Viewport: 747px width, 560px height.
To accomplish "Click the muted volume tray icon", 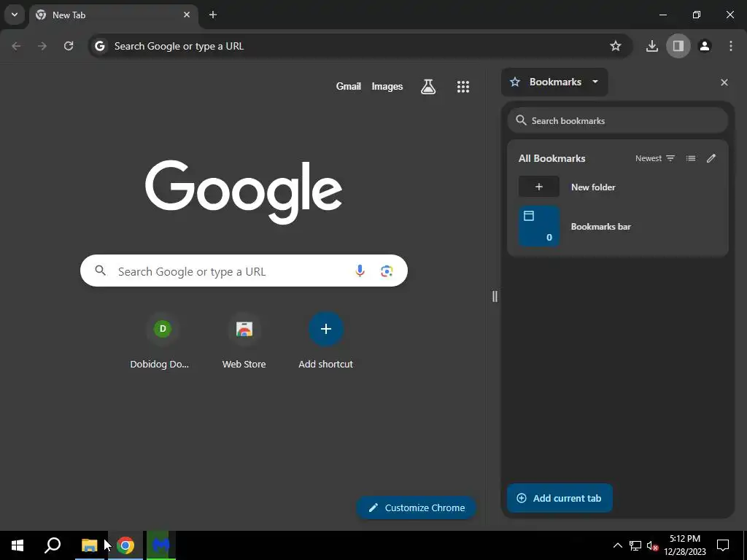I will pos(653,545).
